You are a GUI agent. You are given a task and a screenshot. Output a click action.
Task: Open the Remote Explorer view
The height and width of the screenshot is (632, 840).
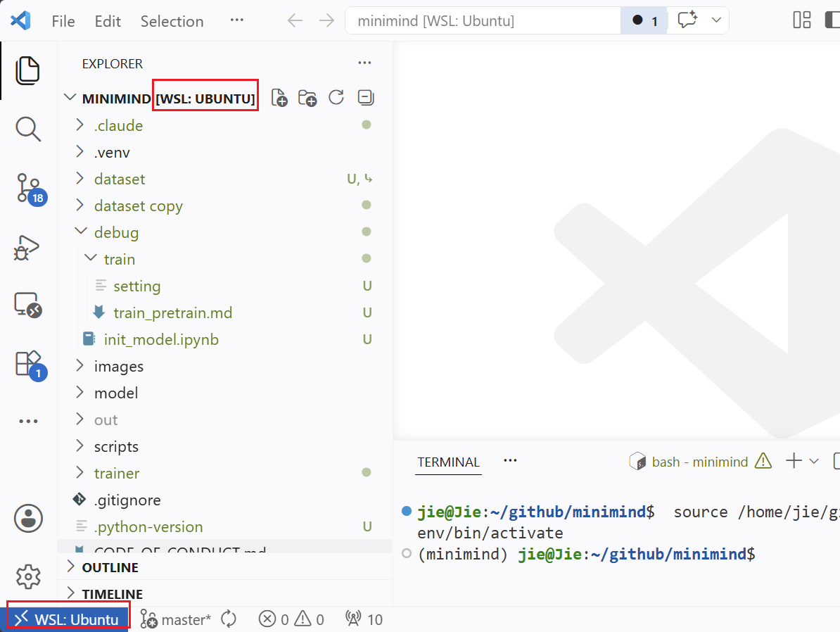click(28, 305)
